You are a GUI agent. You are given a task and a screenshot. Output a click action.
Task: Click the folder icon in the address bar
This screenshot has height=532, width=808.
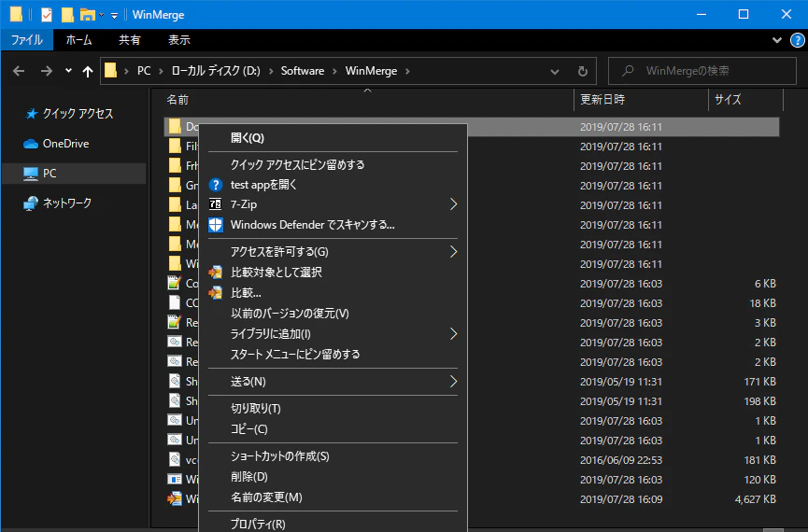pyautogui.click(x=111, y=71)
